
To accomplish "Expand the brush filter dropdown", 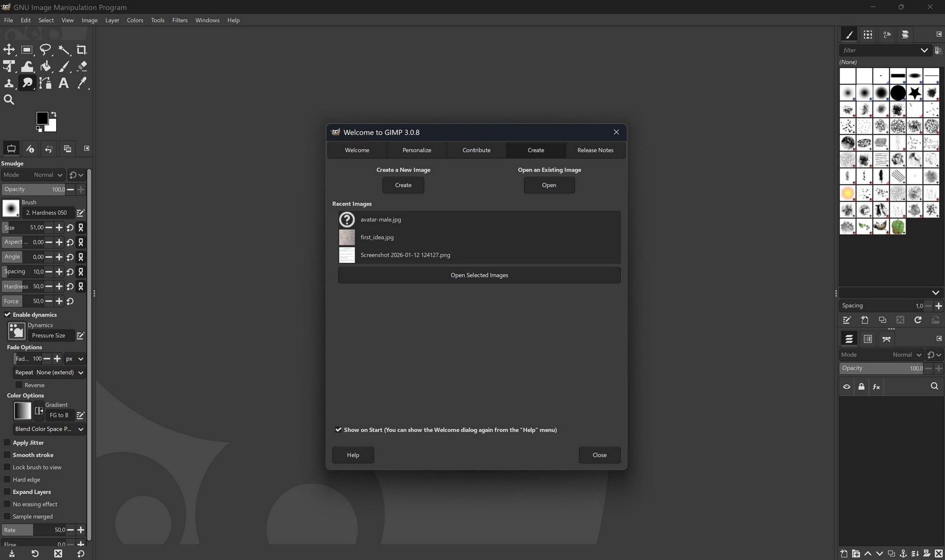I will click(924, 50).
